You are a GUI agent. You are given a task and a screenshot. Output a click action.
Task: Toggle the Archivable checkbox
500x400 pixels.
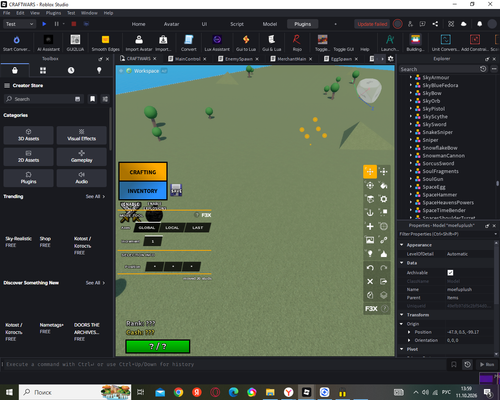(x=450, y=273)
